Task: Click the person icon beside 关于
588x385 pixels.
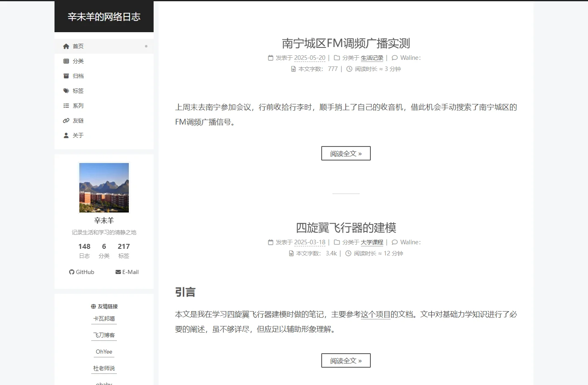Action: (x=66, y=135)
